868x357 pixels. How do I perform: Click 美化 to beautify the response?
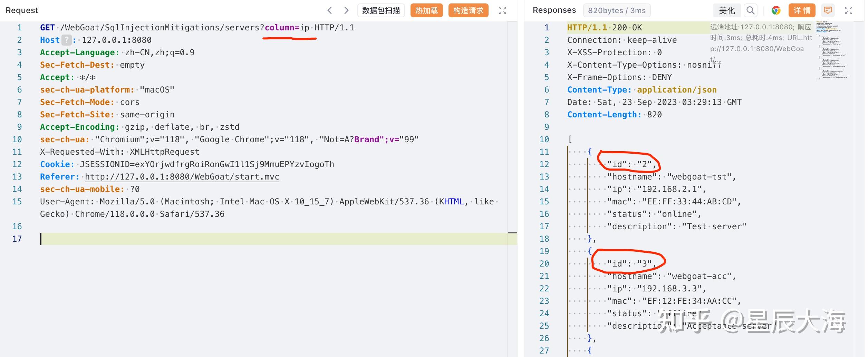[727, 10]
